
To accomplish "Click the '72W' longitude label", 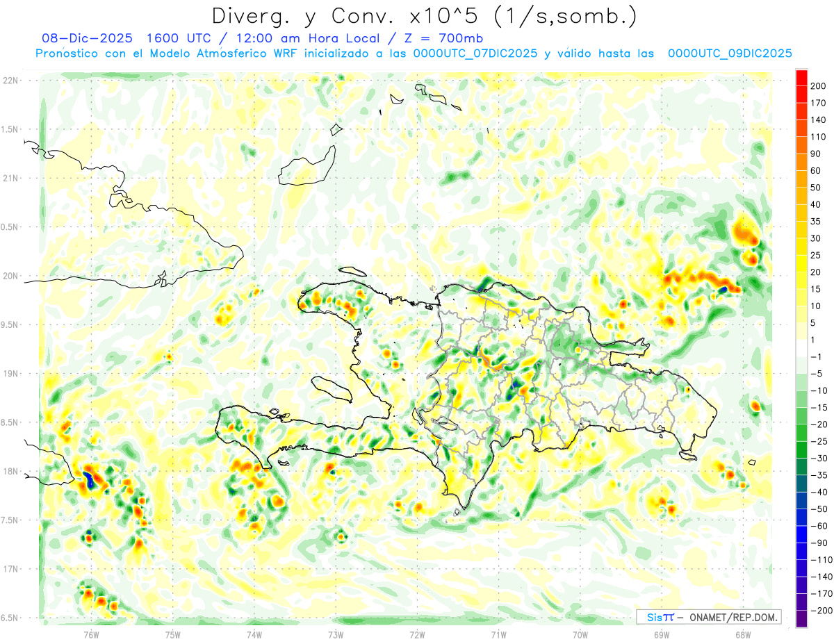I will (417, 634).
